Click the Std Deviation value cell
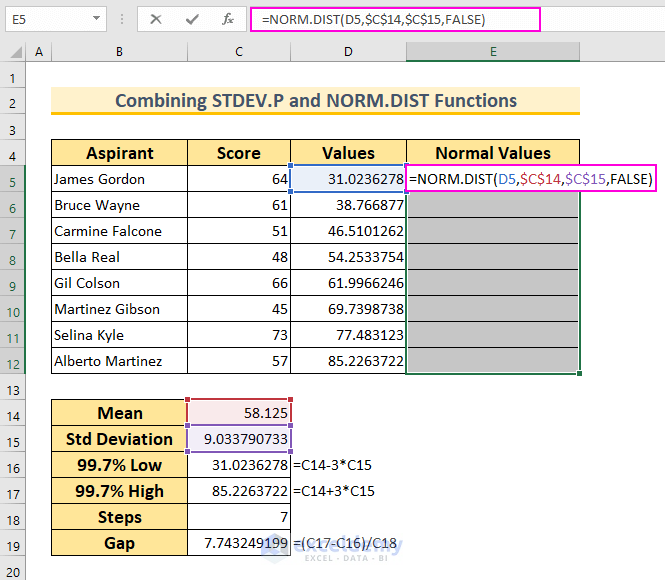Viewport: 665px width, 580px height. pos(239,439)
